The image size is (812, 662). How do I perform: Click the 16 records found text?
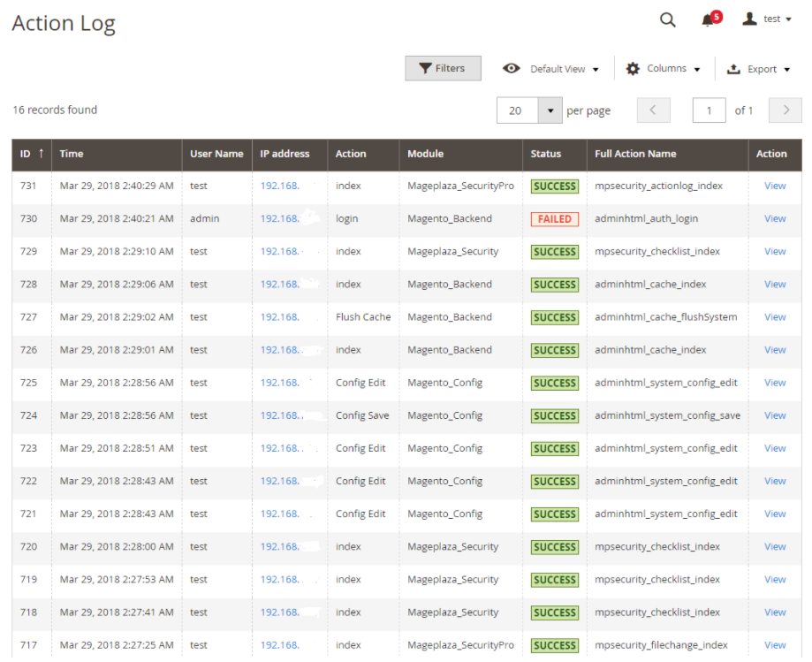coord(55,110)
